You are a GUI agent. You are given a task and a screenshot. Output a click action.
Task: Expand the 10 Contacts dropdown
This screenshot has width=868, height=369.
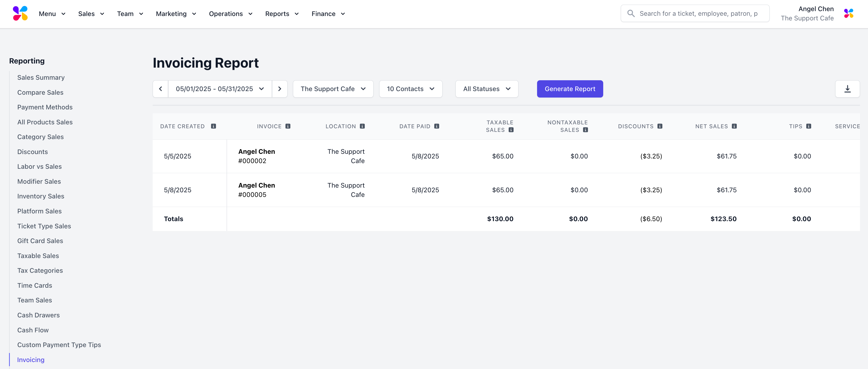[410, 89]
